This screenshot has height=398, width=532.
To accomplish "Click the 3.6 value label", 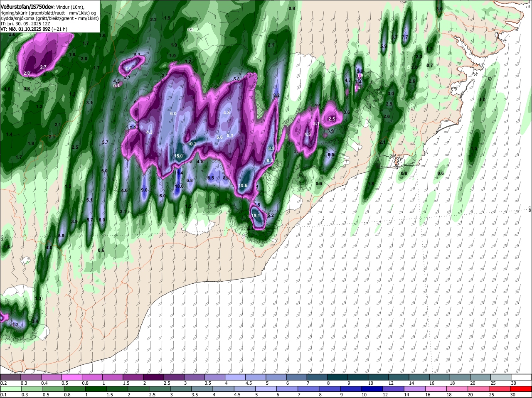I will [347, 112].
